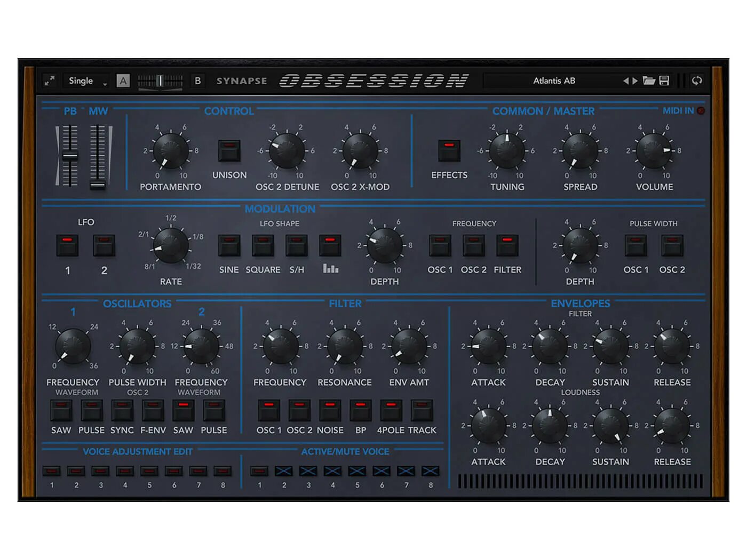This screenshot has height=560, width=747.
Task: Select patch variation B
Action: 197,81
